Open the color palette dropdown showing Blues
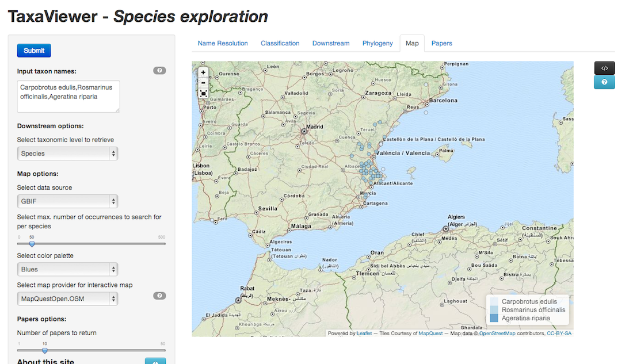The height and width of the screenshot is (364, 633). pyautogui.click(x=67, y=269)
